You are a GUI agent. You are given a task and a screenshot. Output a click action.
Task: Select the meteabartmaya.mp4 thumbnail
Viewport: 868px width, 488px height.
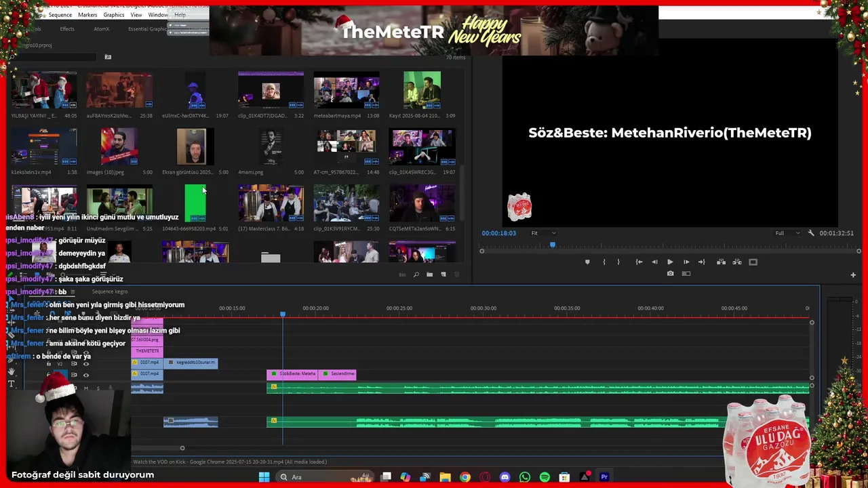pyautogui.click(x=347, y=90)
